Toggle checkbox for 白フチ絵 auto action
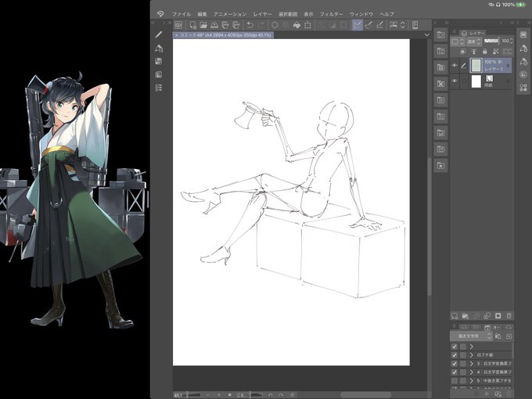 (455, 355)
